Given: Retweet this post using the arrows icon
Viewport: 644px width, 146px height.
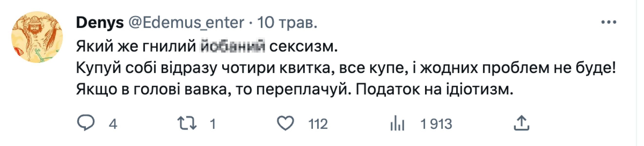Looking at the screenshot, I should [x=187, y=124].
